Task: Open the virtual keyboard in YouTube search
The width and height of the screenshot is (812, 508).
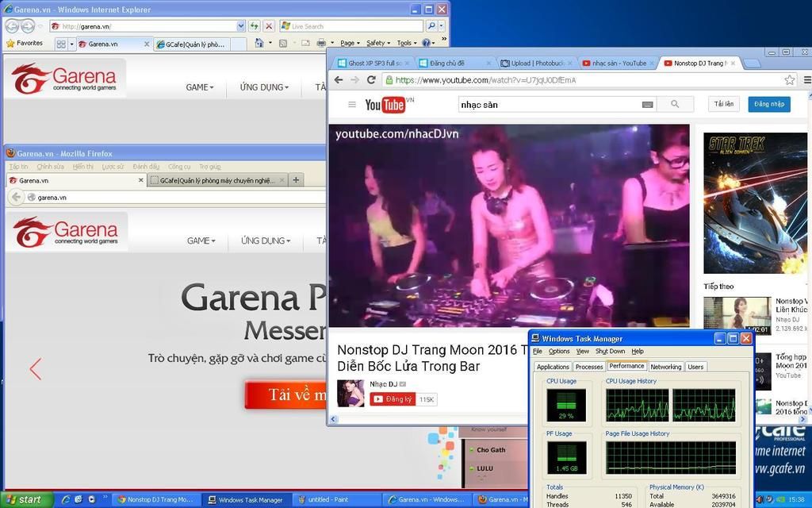Action: coord(647,105)
